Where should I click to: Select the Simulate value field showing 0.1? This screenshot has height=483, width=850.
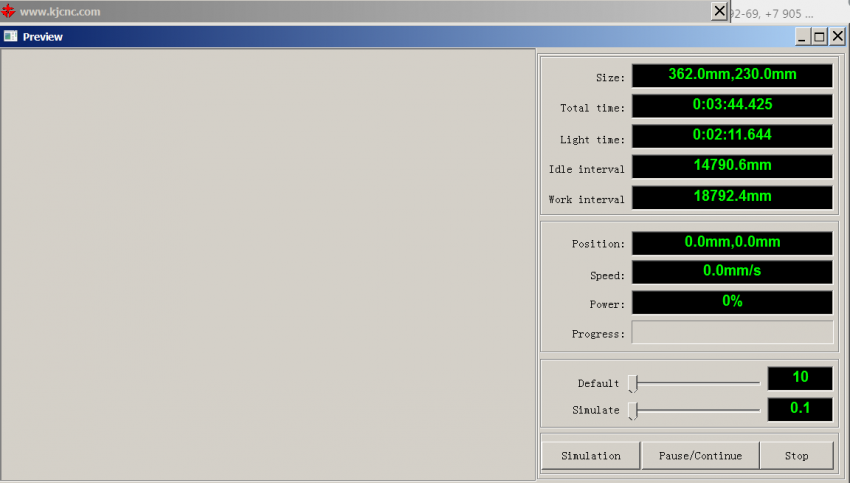pos(800,409)
